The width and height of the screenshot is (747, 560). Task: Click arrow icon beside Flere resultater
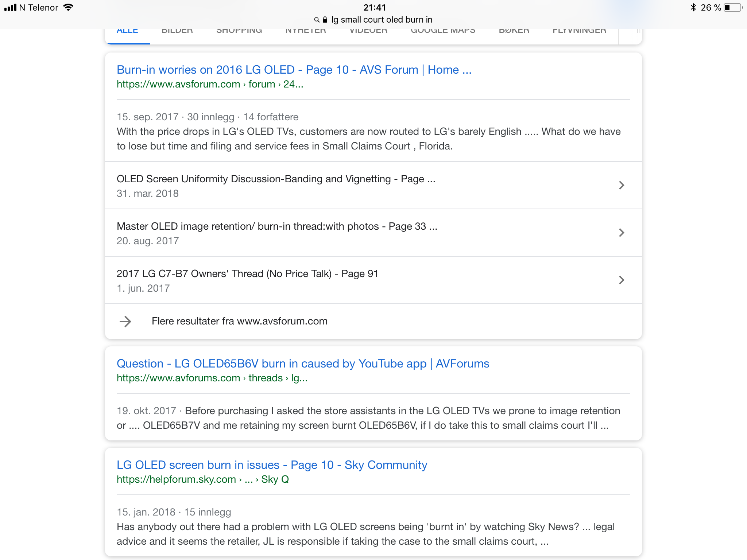(125, 321)
